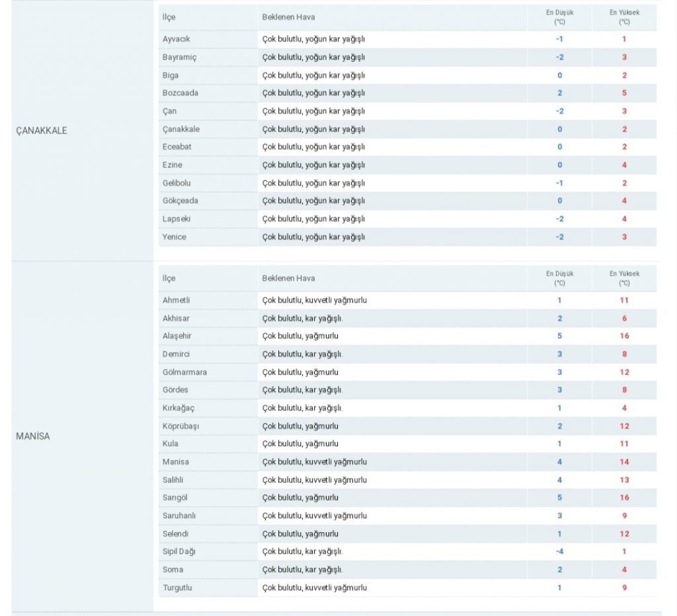This screenshot has width=677, height=616.
Task: Click the Kırkağaç district name
Action: [x=179, y=408]
